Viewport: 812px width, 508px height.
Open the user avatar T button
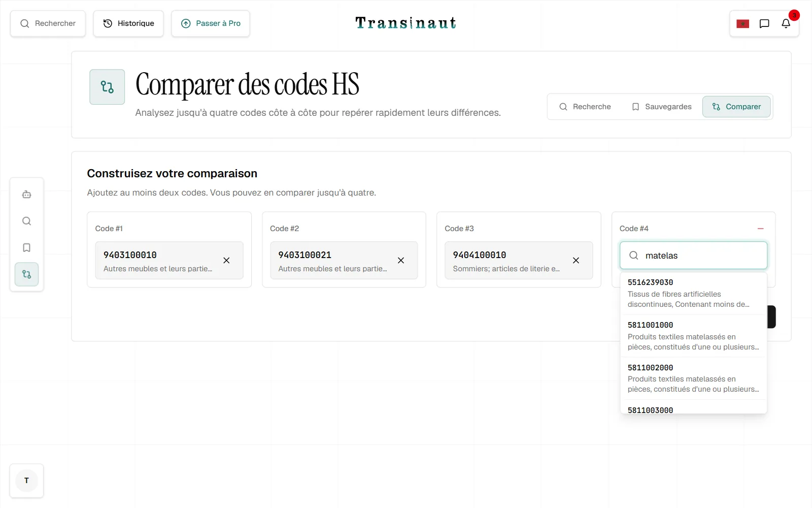click(26, 481)
